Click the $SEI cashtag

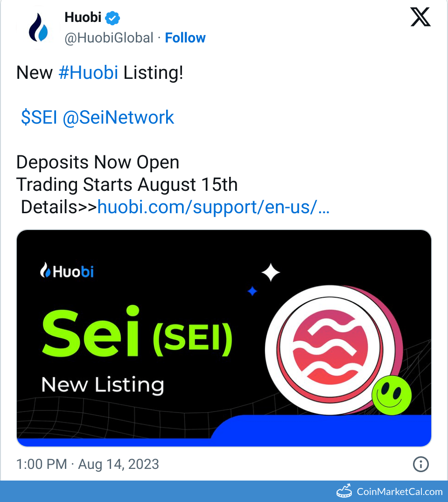[38, 117]
